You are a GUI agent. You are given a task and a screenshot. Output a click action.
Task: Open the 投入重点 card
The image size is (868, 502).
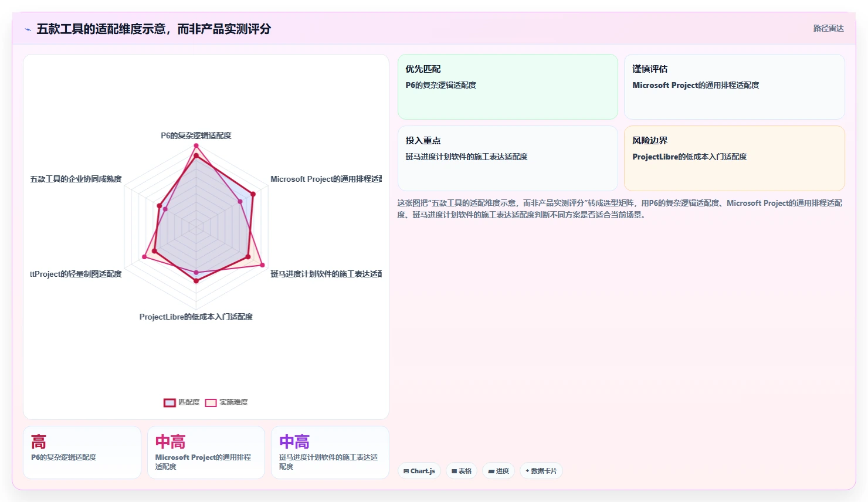[x=508, y=158]
